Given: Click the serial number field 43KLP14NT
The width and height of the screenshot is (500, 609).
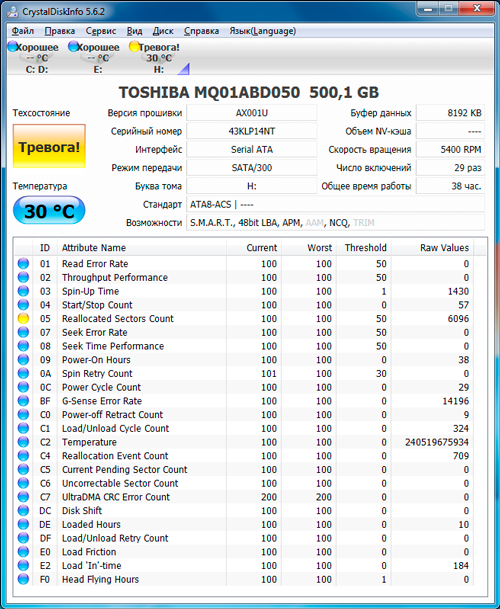Looking at the screenshot, I should [x=252, y=131].
